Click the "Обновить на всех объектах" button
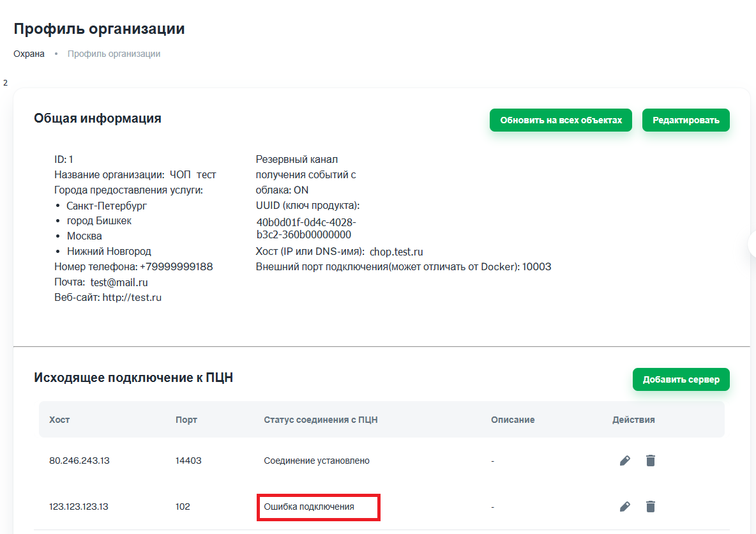Image resolution: width=756 pixels, height=534 pixels. (x=561, y=119)
